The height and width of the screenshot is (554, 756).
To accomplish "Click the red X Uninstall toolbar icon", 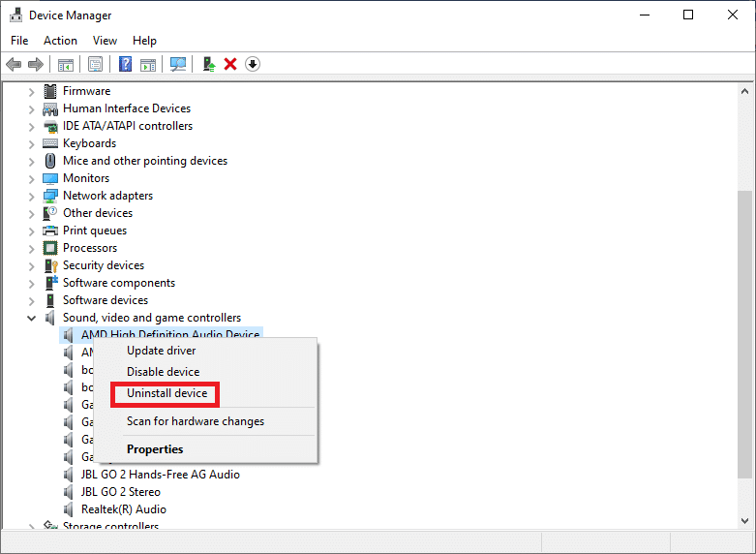I will pos(230,64).
